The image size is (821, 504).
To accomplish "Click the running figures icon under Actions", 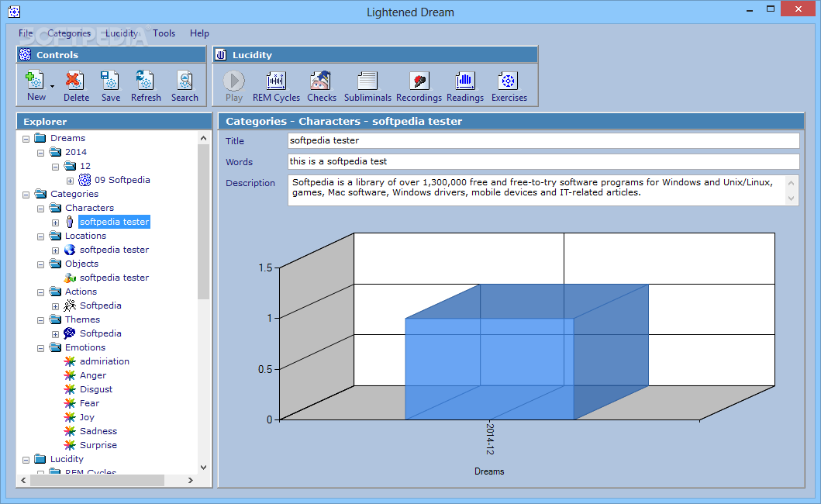I will pos(70,306).
